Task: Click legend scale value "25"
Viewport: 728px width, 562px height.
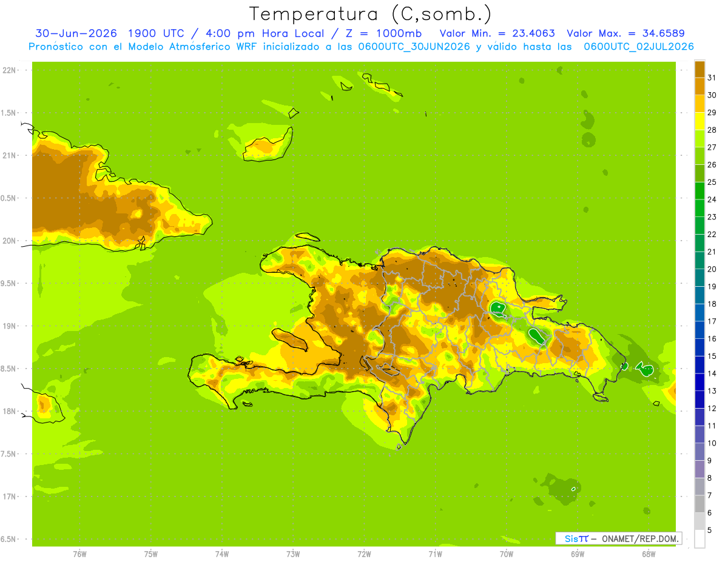Action: pos(712,182)
